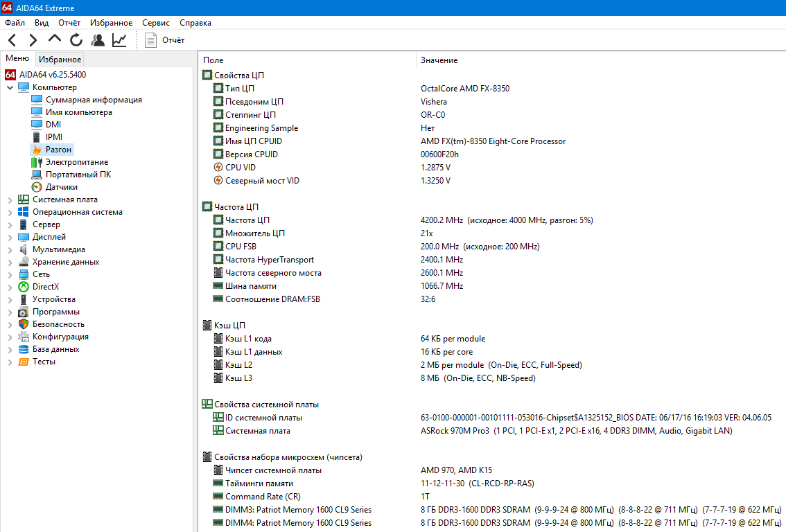
Task: Open the Сервис menu
Action: click(x=156, y=23)
